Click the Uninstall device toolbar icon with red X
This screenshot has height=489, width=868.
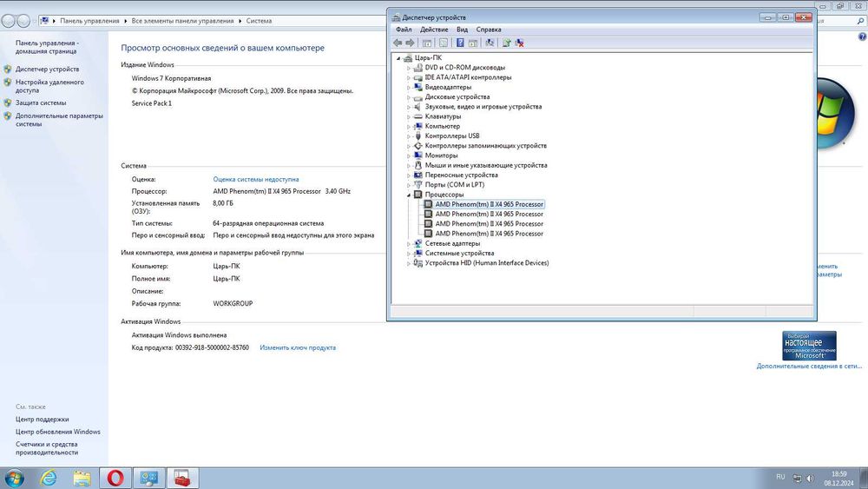coord(519,43)
